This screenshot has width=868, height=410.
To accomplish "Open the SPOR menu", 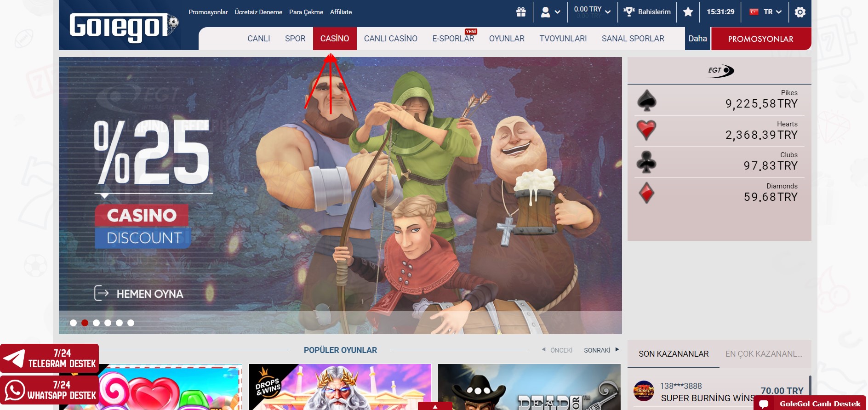I will [x=295, y=39].
